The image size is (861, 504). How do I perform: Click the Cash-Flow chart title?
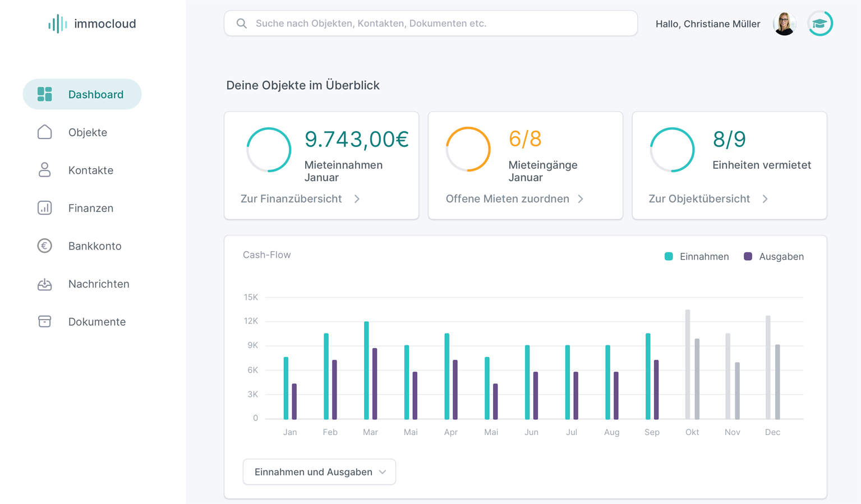[267, 255]
